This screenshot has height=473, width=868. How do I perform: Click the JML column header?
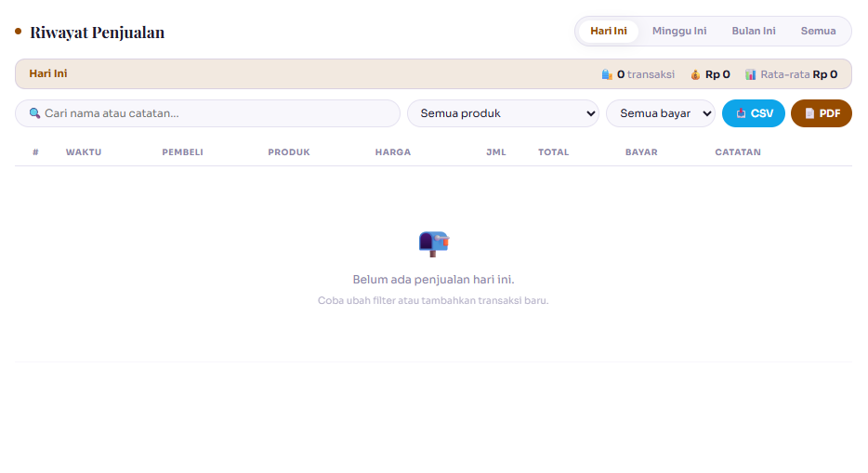pyautogui.click(x=496, y=152)
